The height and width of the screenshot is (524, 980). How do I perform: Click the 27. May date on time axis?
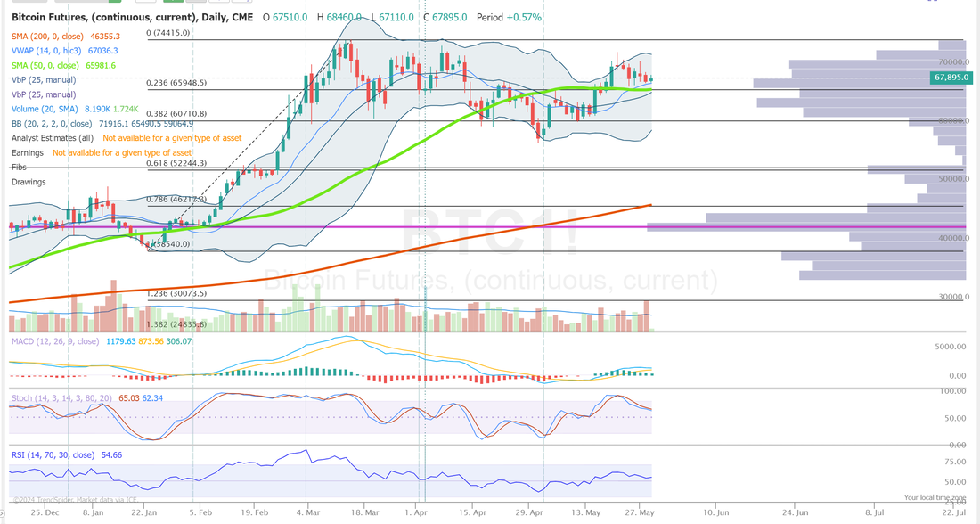pyautogui.click(x=639, y=512)
